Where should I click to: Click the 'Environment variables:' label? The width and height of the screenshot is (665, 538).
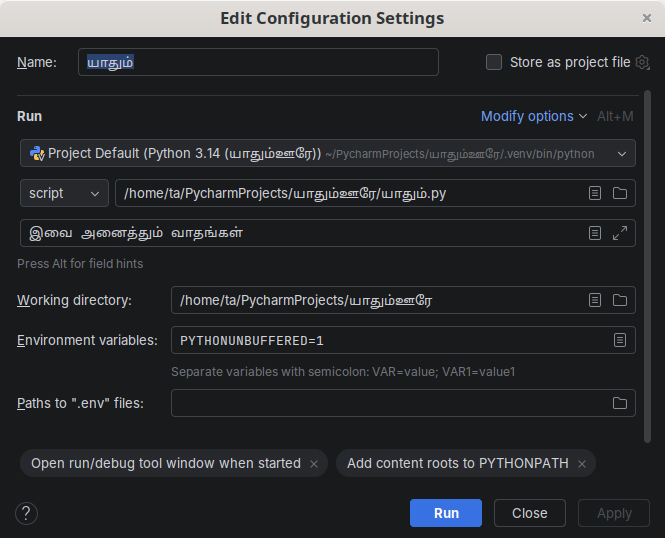[87, 340]
